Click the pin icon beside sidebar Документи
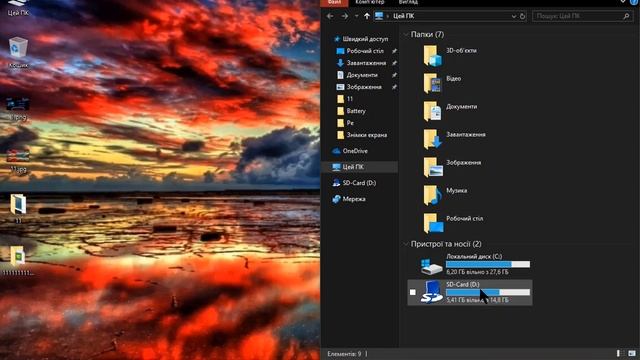This screenshot has width=640, height=360. pos(394,75)
